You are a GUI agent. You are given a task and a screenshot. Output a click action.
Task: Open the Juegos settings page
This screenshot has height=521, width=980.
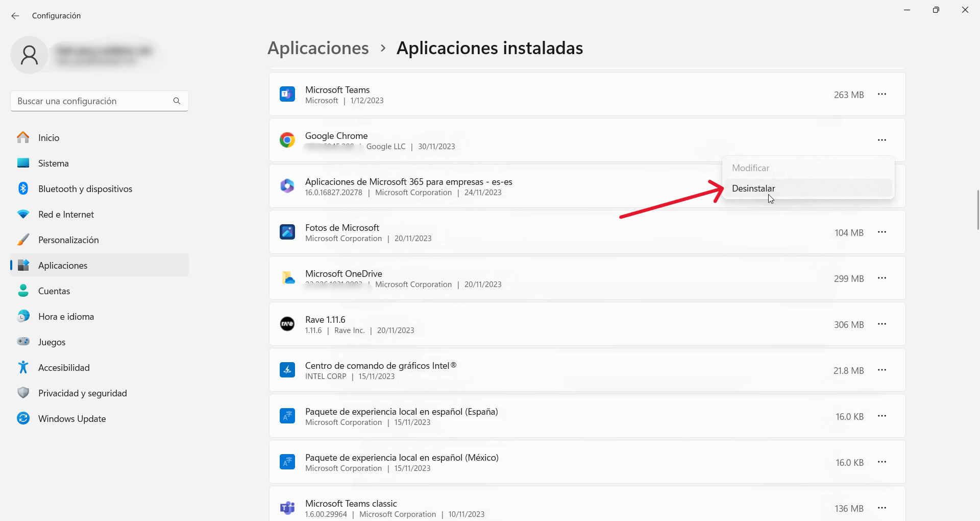point(100,342)
